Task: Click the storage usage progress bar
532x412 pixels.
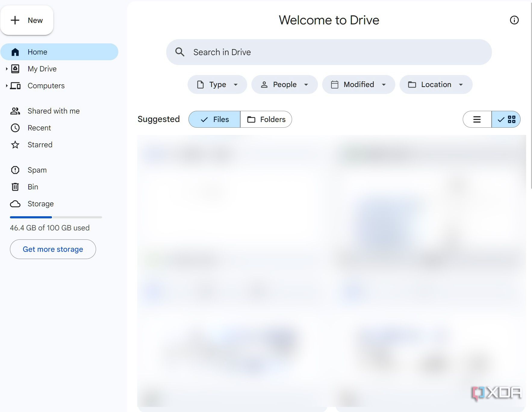Action: (x=56, y=217)
